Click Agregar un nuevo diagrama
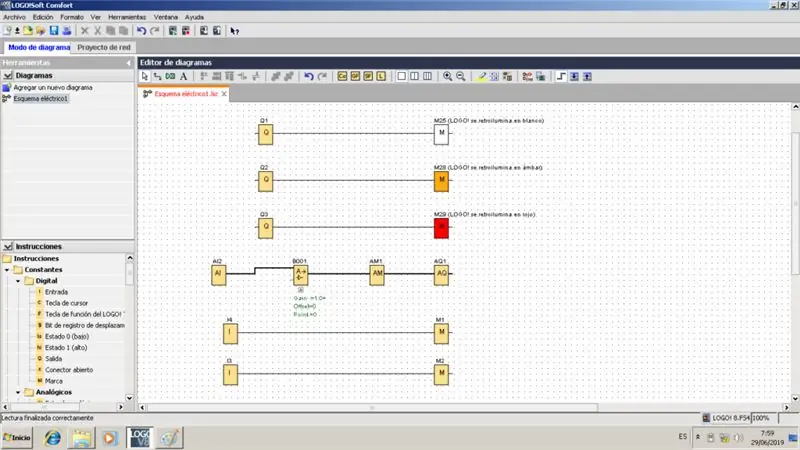Viewport: 800px width, 450px height. 53,87
